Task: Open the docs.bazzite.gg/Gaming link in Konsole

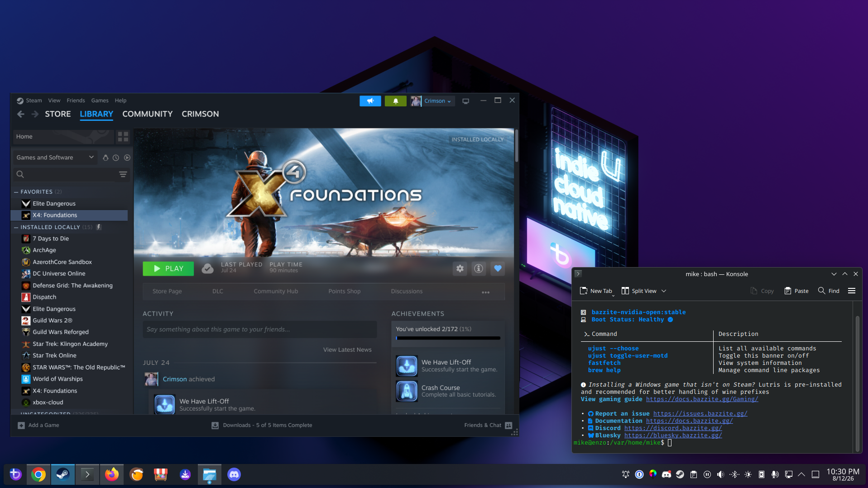Action: tap(702, 399)
